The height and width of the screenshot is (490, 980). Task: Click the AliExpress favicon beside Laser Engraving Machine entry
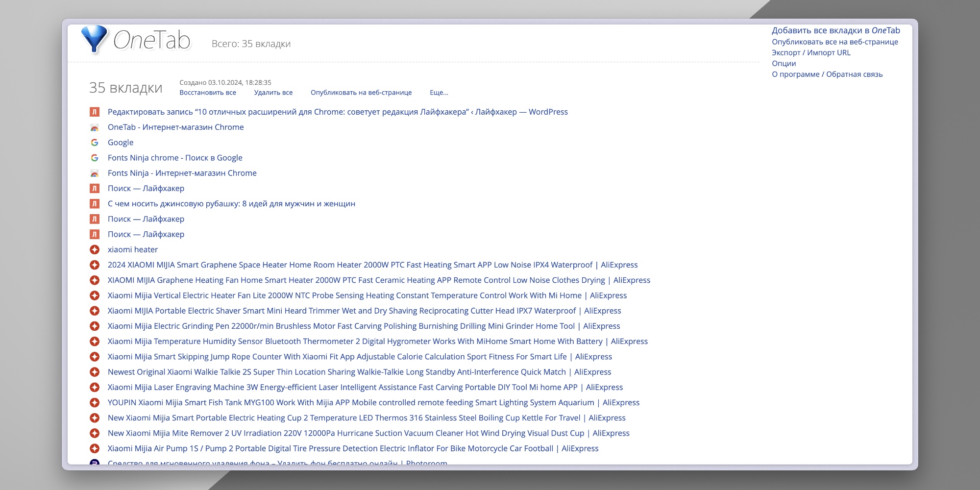(95, 388)
